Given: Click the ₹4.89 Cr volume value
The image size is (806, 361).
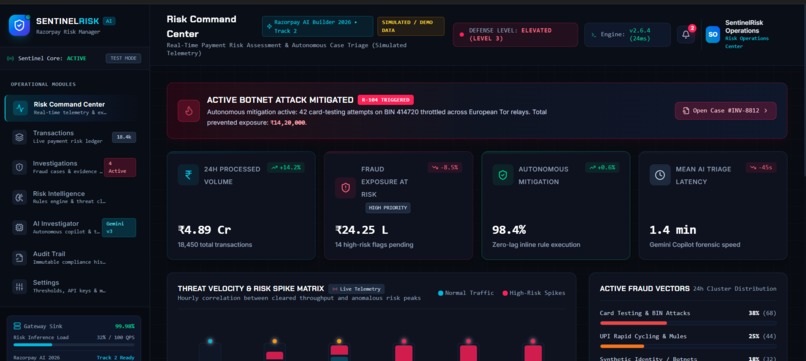Looking at the screenshot, I should click(205, 230).
